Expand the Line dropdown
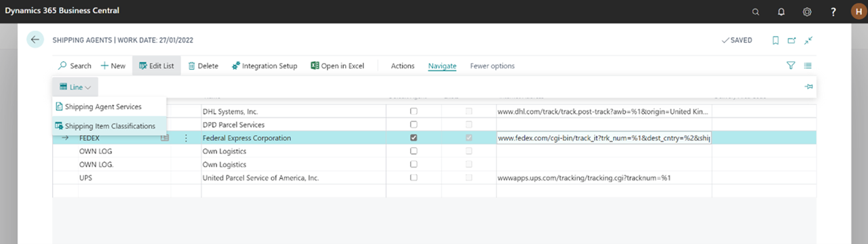 (75, 87)
